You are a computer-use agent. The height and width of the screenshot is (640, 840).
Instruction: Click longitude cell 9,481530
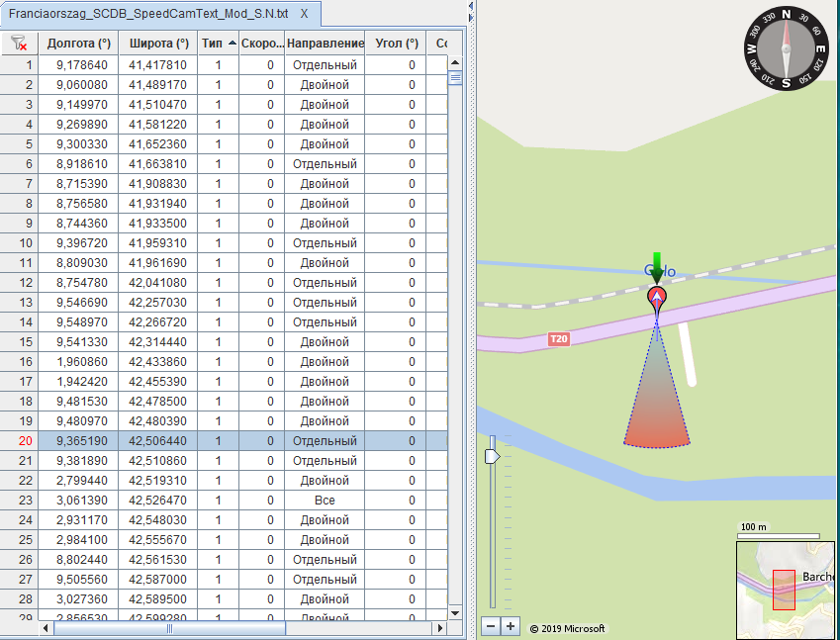tap(78, 403)
